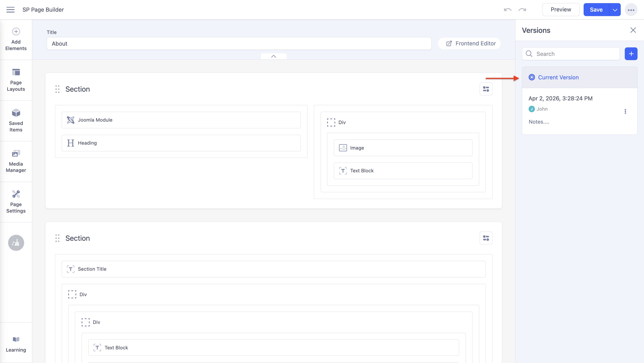Screen dimensions: 644x363
Task: Click the Preview button
Action: pyautogui.click(x=561, y=10)
